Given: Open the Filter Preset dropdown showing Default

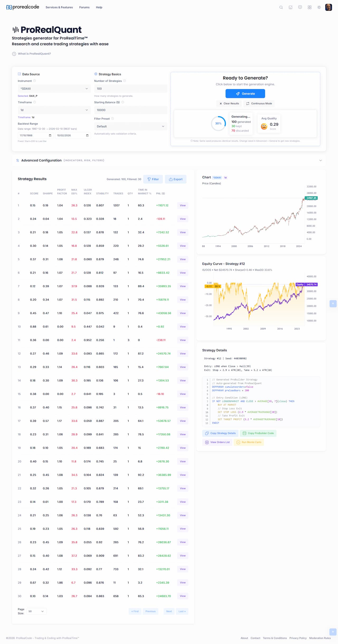Looking at the screenshot, I should coord(131,126).
